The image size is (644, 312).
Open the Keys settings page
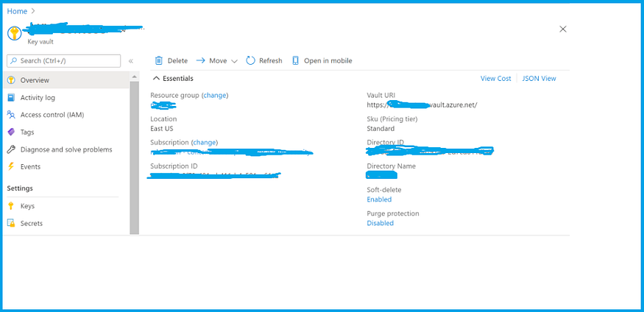pos(66,206)
